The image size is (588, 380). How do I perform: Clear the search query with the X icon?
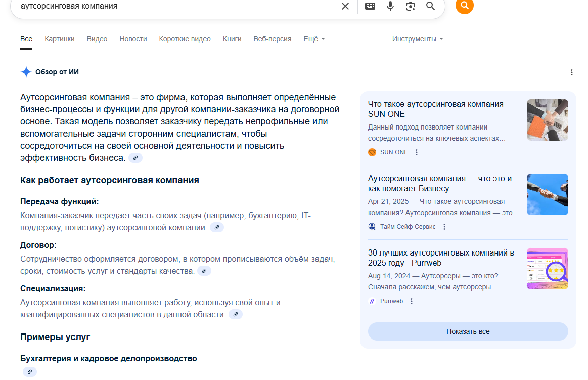(345, 6)
